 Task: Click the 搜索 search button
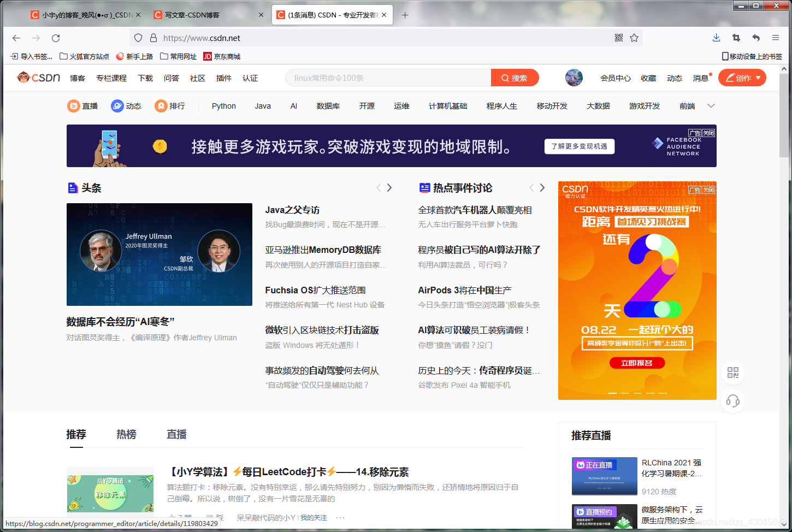[x=515, y=78]
